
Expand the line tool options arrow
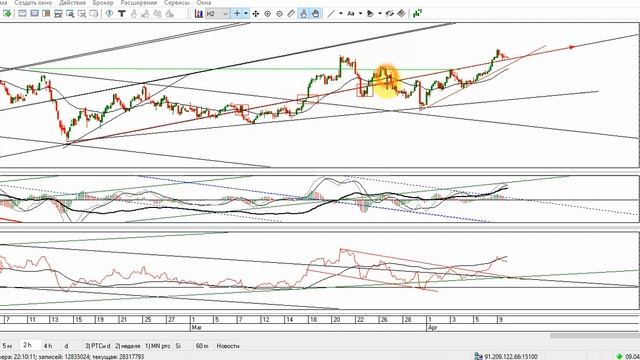pyautogui.click(x=340, y=13)
